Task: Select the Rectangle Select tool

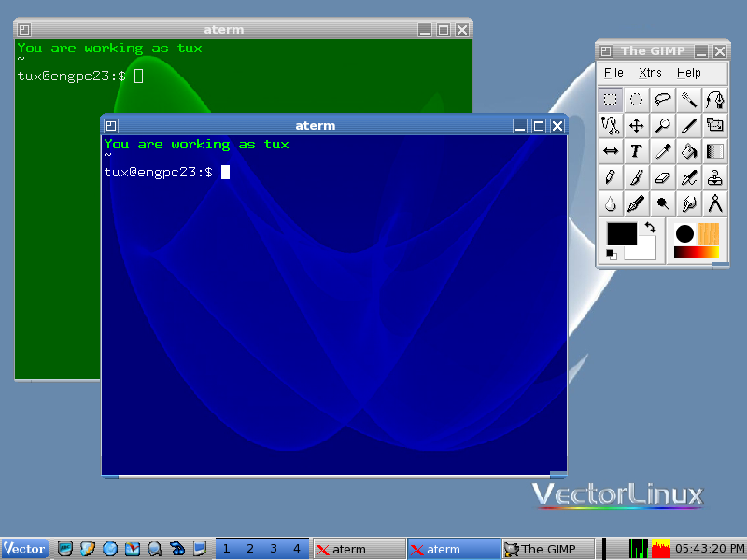Action: (610, 99)
